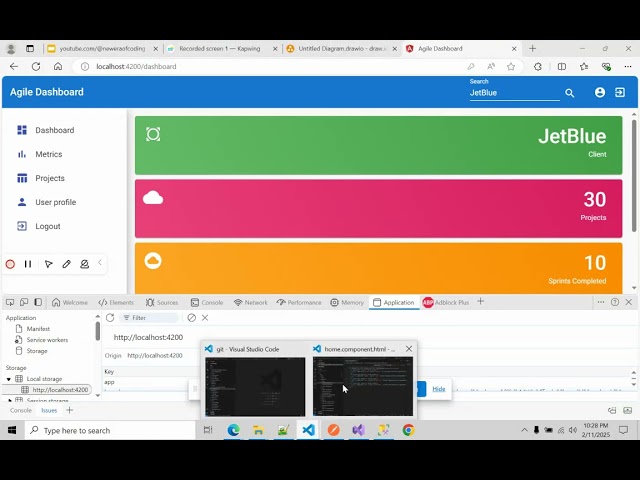The height and width of the screenshot is (480, 640).
Task: Open the DevTools Performance tab
Action: [x=299, y=302]
